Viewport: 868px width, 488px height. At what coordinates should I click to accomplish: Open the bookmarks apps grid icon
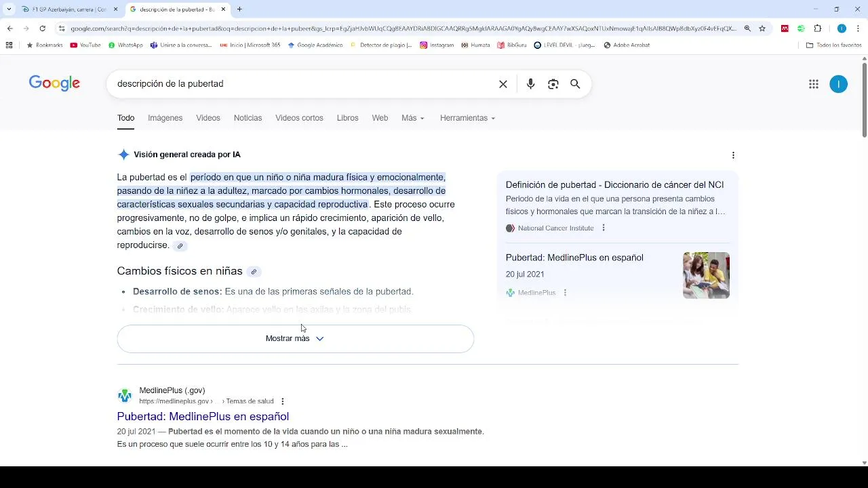point(9,45)
